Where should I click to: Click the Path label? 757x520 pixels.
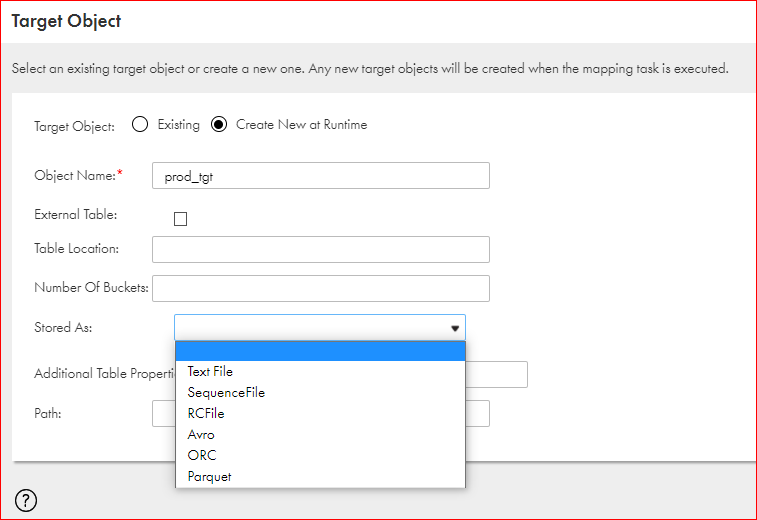coord(48,413)
